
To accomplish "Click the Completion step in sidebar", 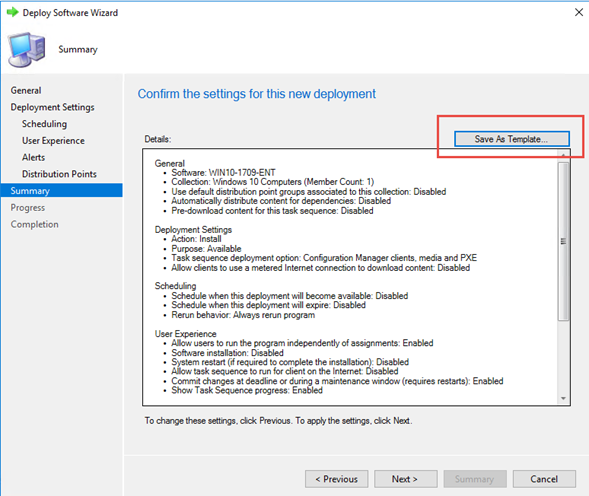I will tap(35, 224).
